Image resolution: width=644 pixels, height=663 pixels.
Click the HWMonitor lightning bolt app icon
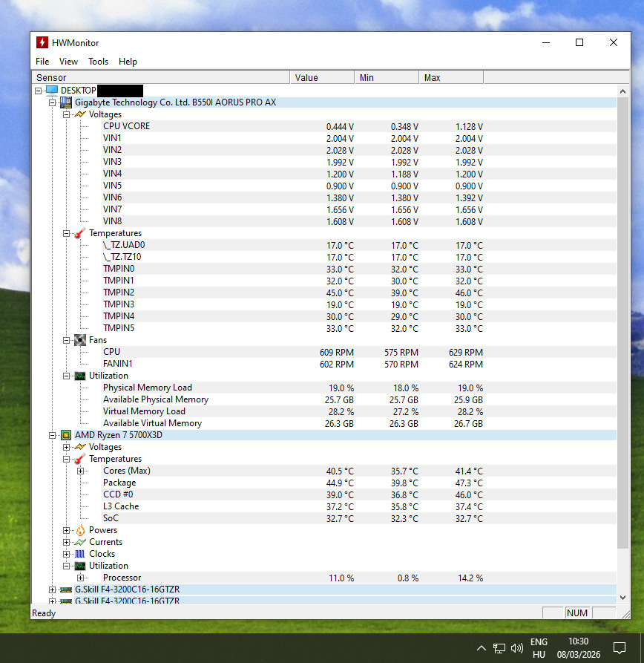point(42,43)
